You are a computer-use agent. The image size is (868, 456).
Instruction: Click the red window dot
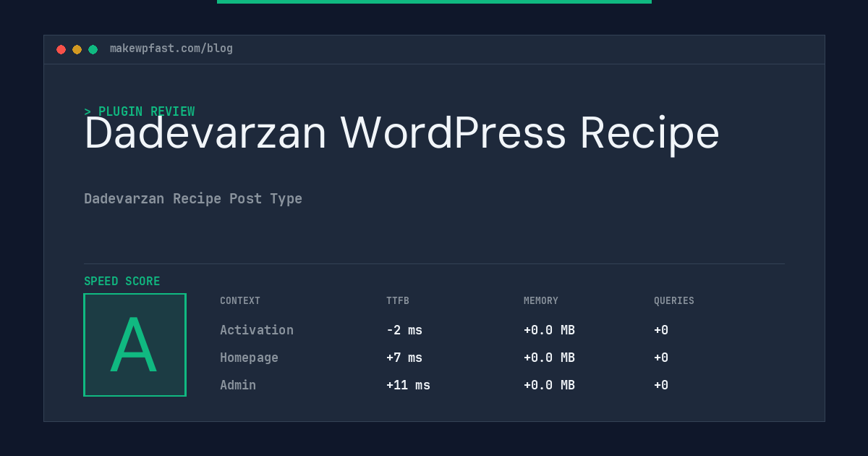point(61,49)
